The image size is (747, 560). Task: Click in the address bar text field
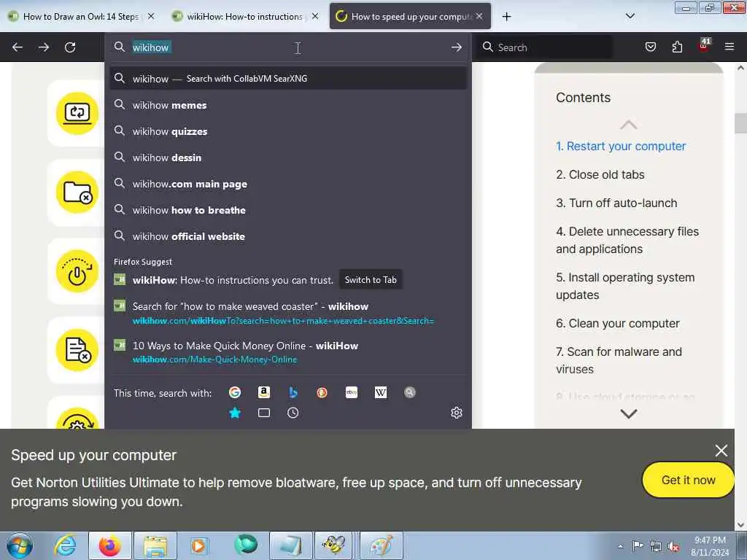[x=287, y=47]
